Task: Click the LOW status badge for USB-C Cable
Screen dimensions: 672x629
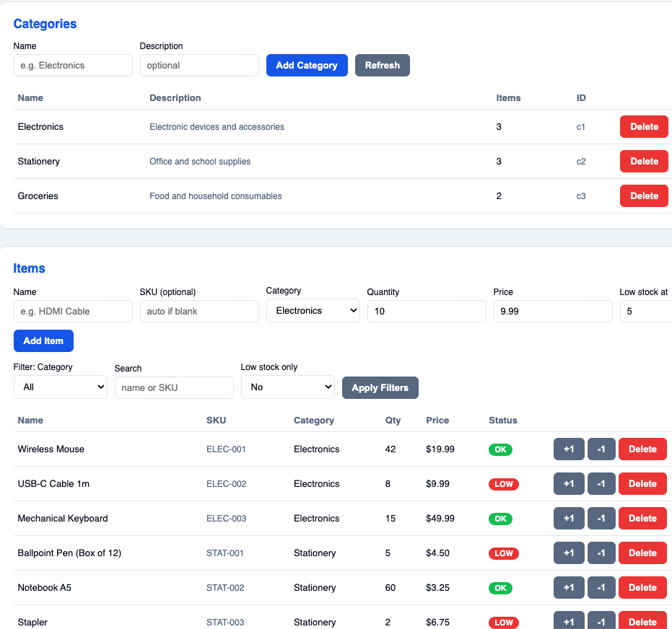Action: (504, 484)
